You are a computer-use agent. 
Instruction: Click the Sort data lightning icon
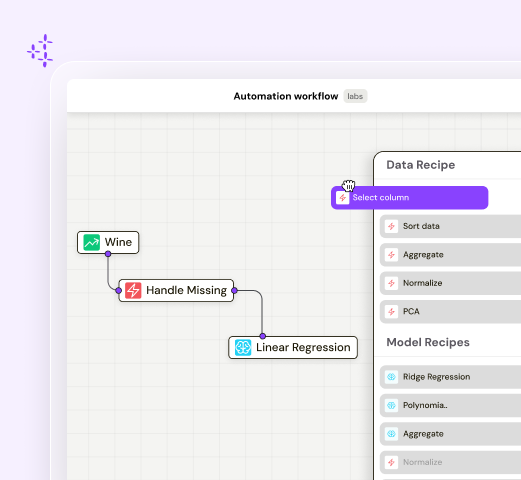coord(391,226)
